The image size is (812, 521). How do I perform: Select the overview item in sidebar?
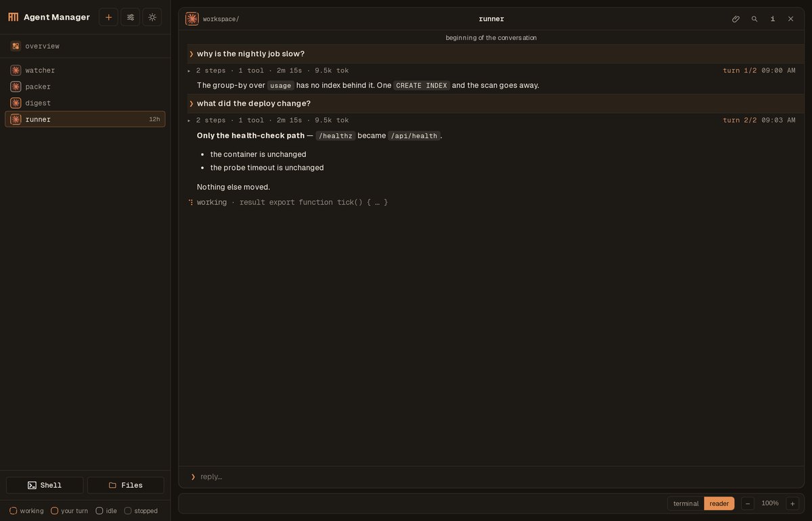click(x=85, y=46)
